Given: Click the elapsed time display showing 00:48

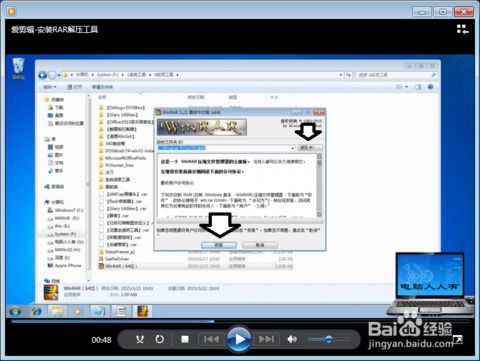Looking at the screenshot, I should (x=101, y=340).
